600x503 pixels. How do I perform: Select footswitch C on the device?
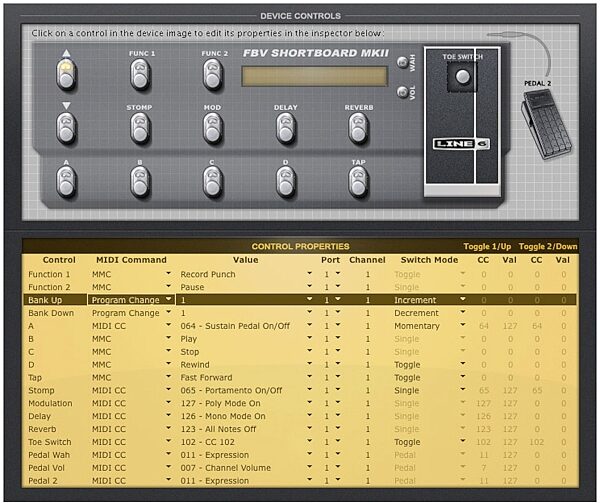click(213, 183)
